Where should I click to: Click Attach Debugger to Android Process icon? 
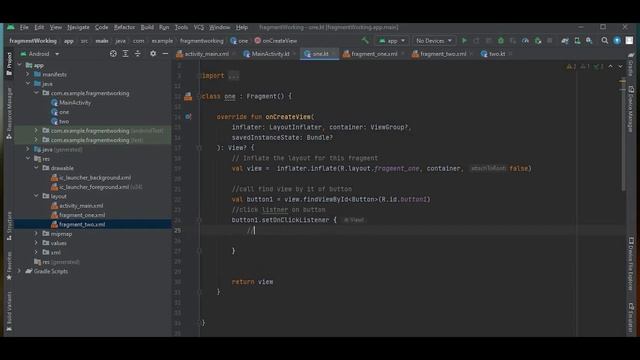coord(538,40)
